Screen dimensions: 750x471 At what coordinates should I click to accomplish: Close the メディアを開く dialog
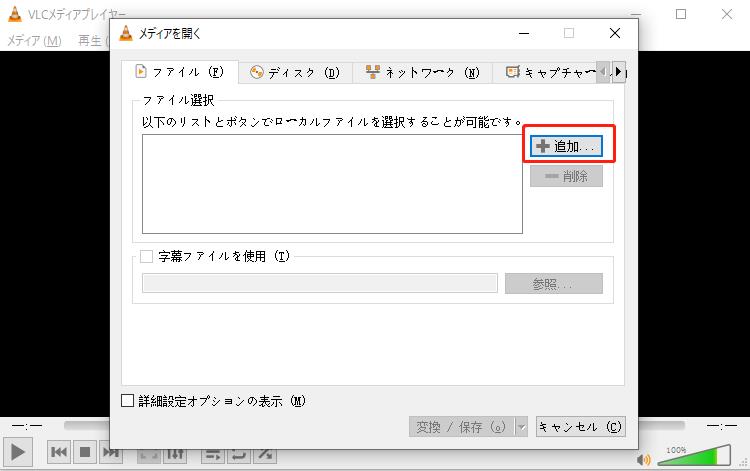(x=615, y=33)
